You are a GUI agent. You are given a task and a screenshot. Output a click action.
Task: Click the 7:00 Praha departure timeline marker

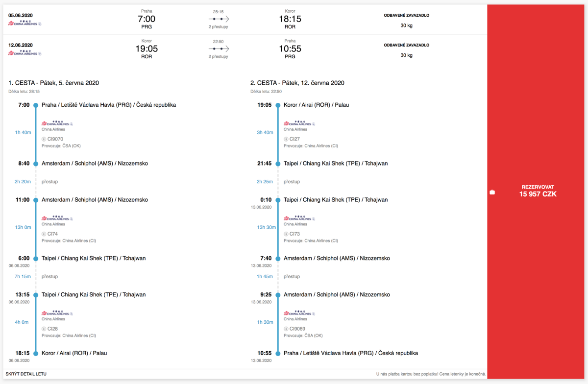[x=36, y=105]
